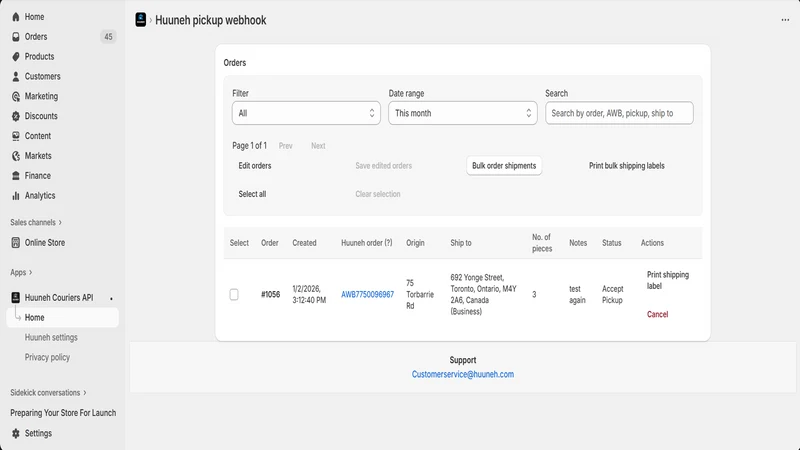Click Save edited orders button
This screenshot has width=800, height=450.
click(384, 166)
